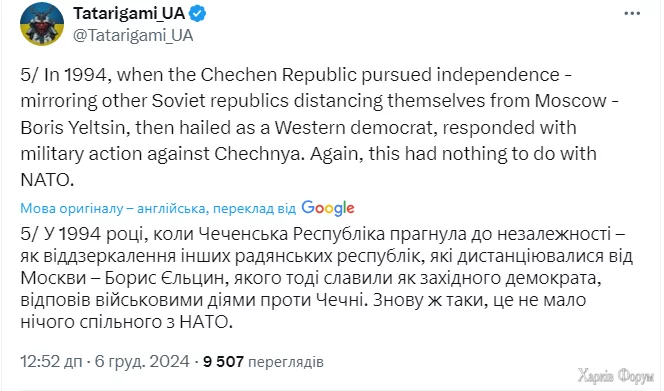Click "Борис Єльцин" in translated text
This screenshot has height=391, width=664.
point(164,278)
